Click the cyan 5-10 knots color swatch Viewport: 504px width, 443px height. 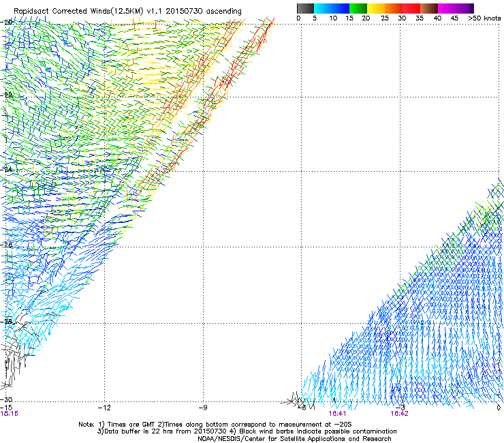(323, 8)
